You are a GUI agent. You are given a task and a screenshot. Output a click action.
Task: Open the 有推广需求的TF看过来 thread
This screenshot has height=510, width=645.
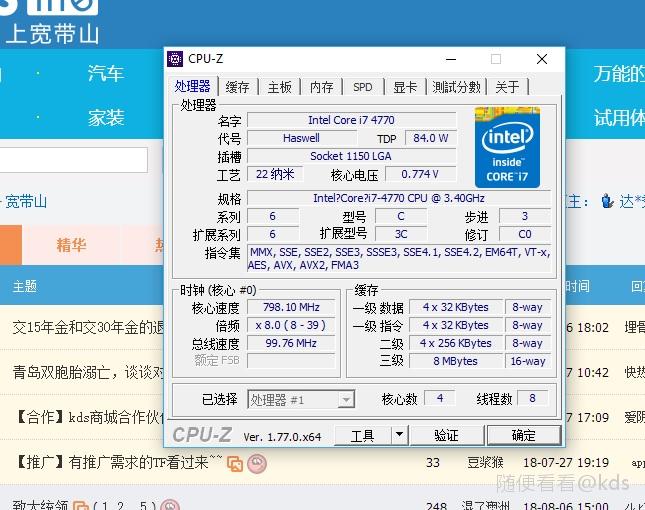118,462
